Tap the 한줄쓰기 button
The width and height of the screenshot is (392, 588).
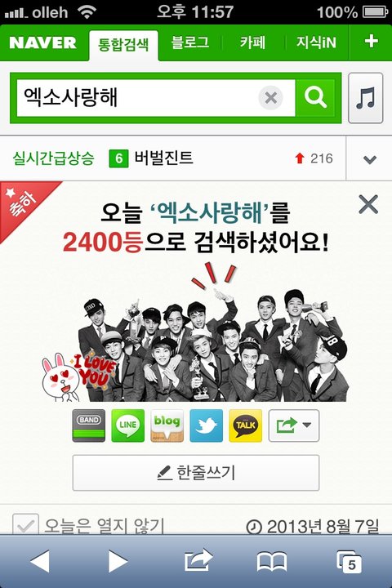click(196, 473)
